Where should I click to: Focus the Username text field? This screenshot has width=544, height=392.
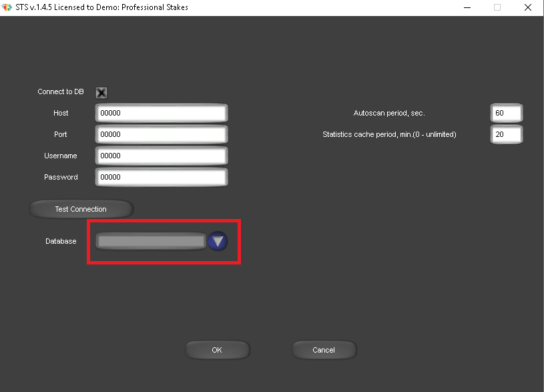(x=162, y=156)
